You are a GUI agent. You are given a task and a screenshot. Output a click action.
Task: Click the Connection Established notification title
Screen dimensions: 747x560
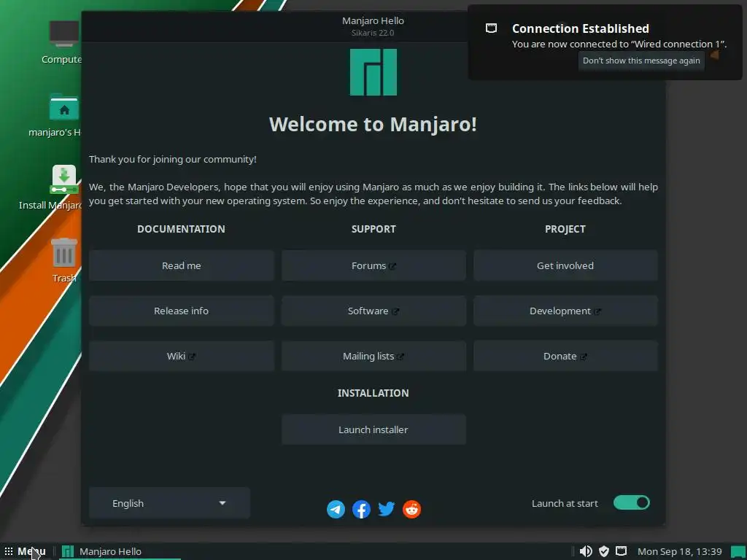tap(580, 28)
